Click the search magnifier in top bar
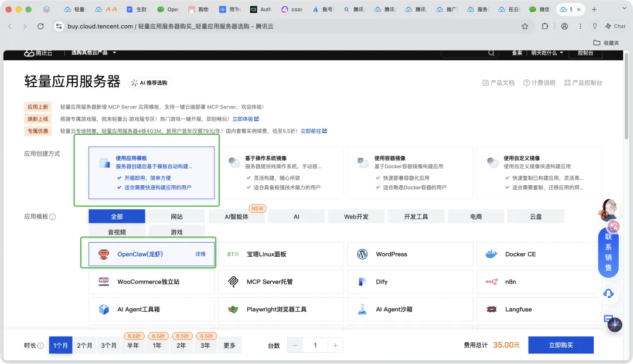 pos(491,53)
